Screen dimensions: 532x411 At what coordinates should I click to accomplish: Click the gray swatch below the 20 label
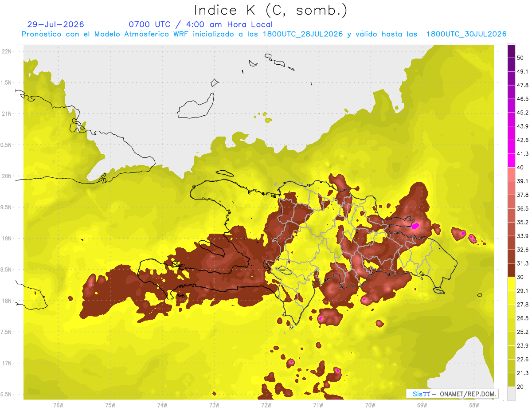click(511, 393)
